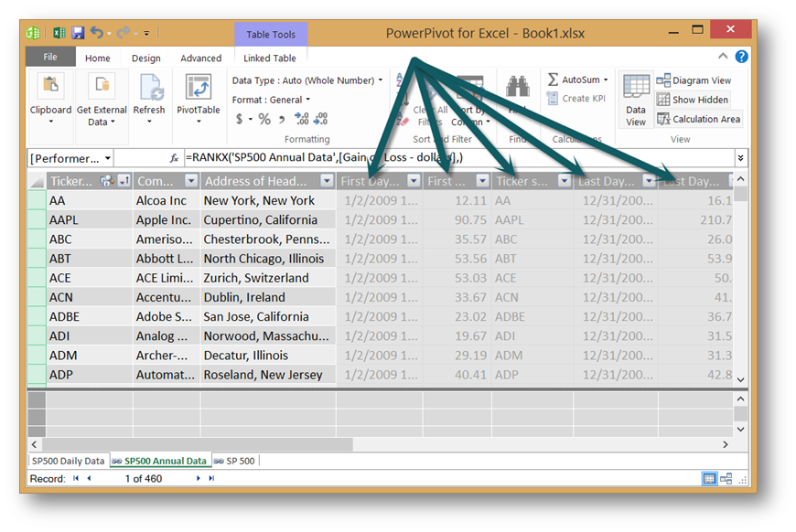The image size is (796, 532).
Task: Click the fx insert function icon
Action: [x=174, y=158]
